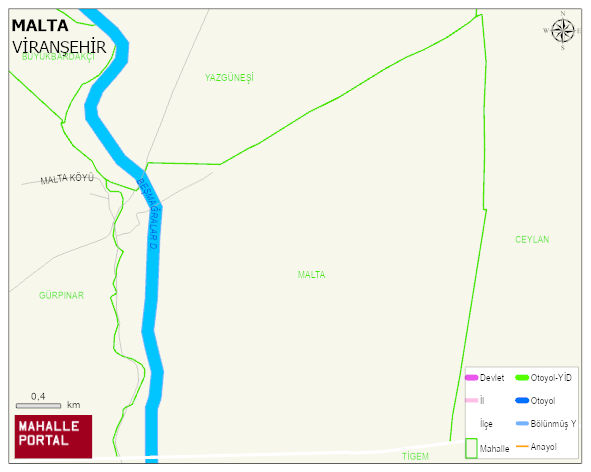Image resolution: width=591 pixels, height=472 pixels.
Task: Click the Bölünmüş Y light-blue legend swatch
Action: click(522, 423)
